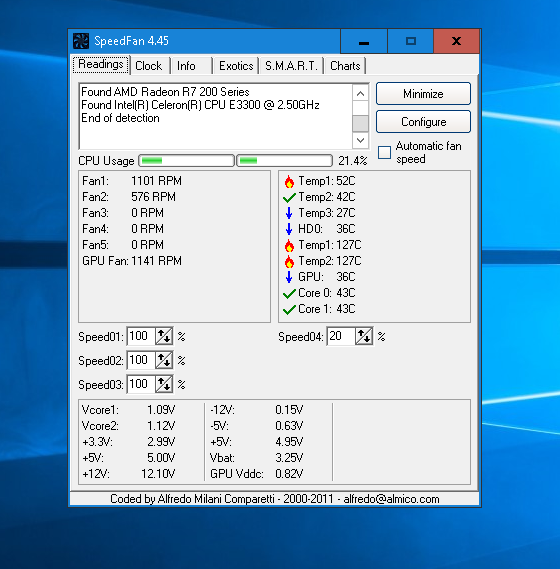Open the Configure dialog

click(423, 122)
